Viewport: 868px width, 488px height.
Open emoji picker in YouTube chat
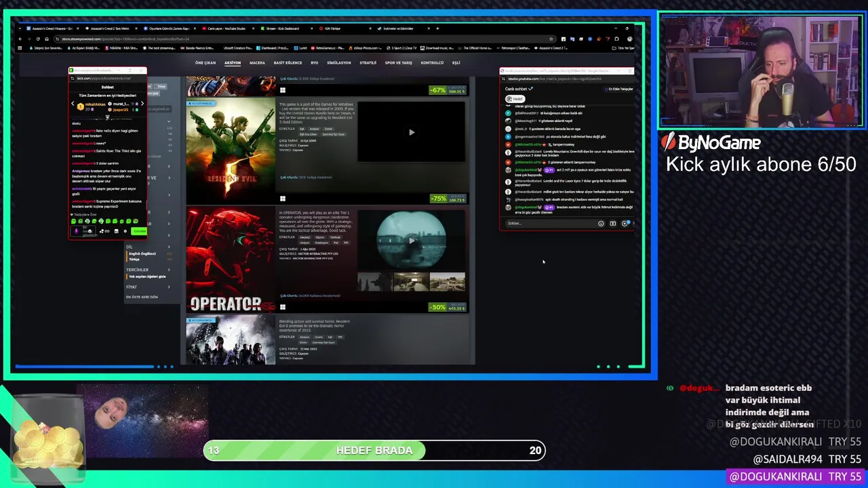click(601, 223)
